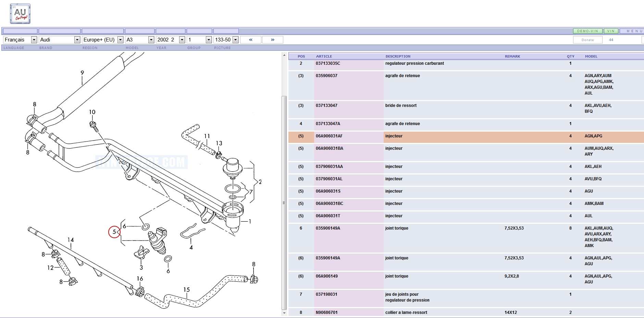The height and width of the screenshot is (318, 644).
Task: Open the Region dropdown showing Europe+ (EU)
Action: tap(102, 40)
